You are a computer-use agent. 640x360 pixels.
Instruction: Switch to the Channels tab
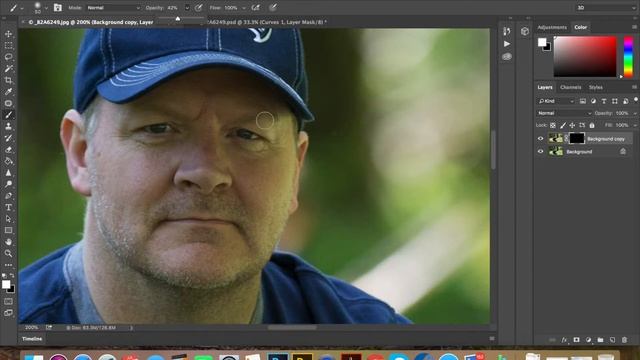point(570,87)
